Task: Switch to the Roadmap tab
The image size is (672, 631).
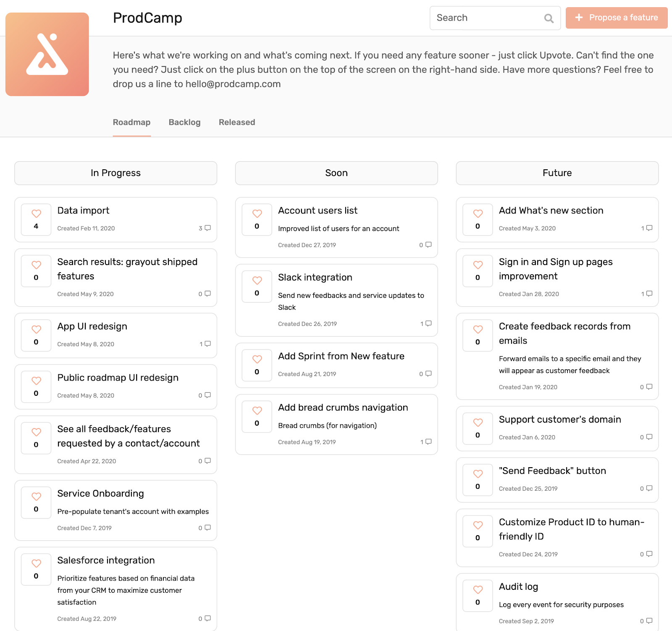Action: tap(131, 122)
